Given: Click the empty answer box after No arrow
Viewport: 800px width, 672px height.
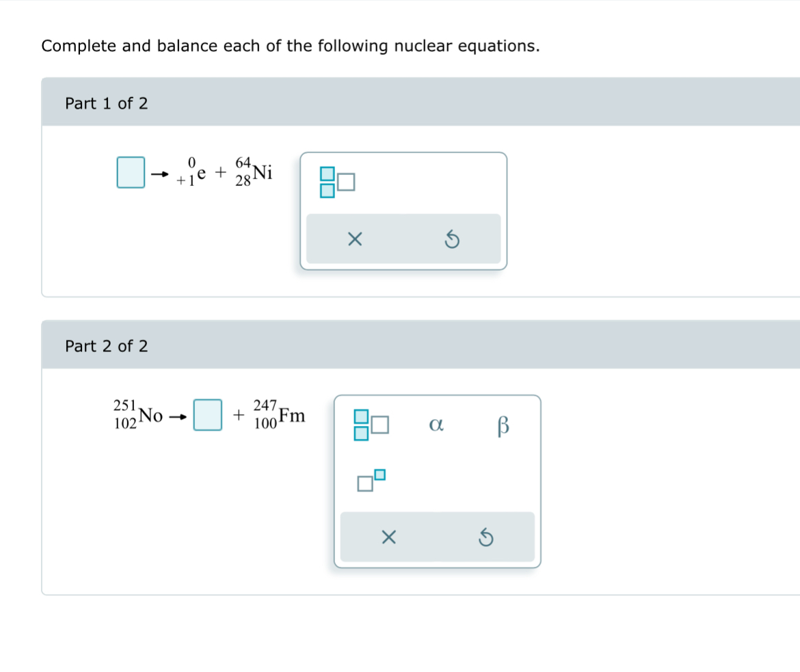Looking at the screenshot, I should [207, 416].
